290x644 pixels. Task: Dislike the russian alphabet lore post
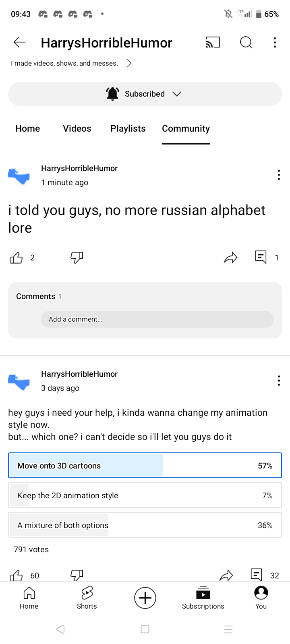(x=77, y=258)
